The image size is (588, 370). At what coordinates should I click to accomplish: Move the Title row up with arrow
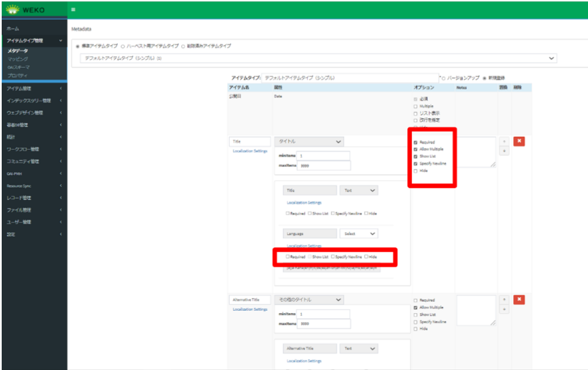pyautogui.click(x=504, y=141)
